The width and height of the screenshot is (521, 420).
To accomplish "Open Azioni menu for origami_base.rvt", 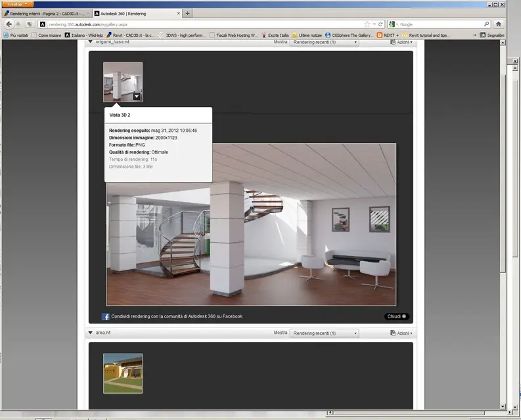I will [x=401, y=42].
